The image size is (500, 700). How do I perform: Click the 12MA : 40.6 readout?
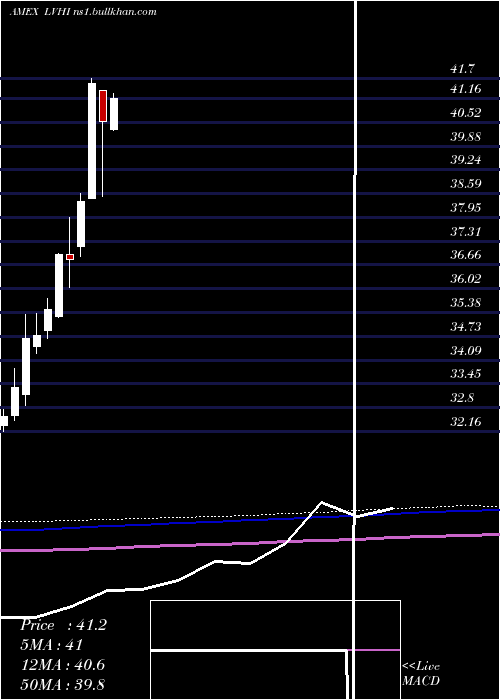point(63,665)
